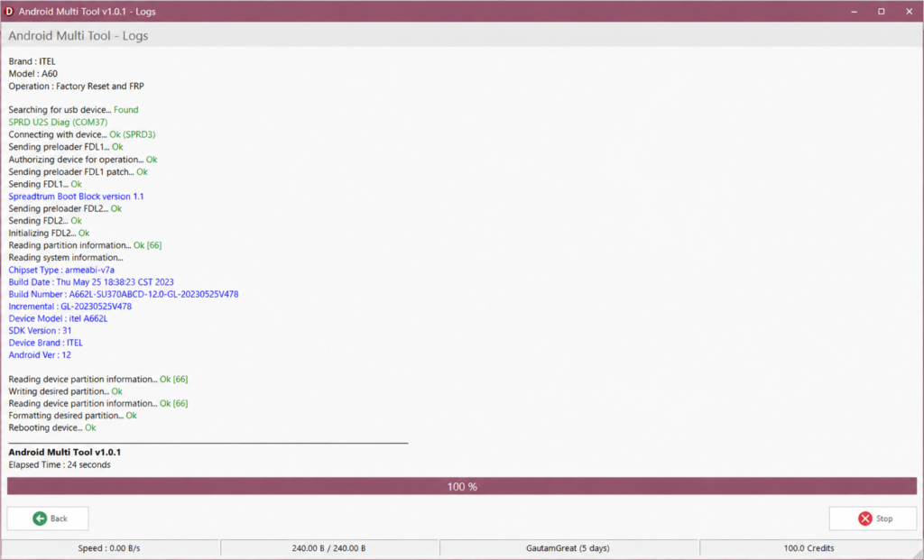
Task: Click Reading partition information line
Action: click(85, 245)
